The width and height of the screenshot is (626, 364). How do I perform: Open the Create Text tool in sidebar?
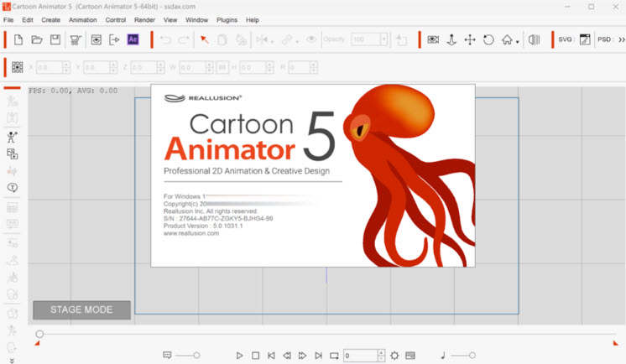[x=13, y=188]
